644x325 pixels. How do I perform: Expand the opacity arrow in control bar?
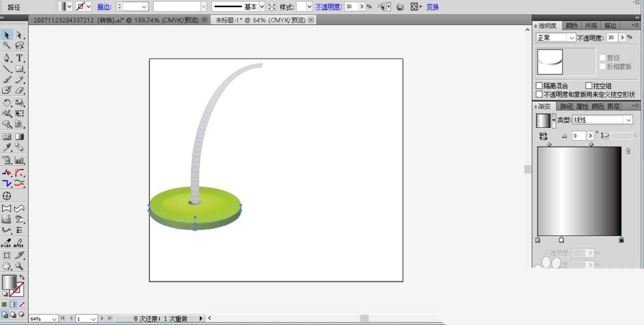pos(361,6)
